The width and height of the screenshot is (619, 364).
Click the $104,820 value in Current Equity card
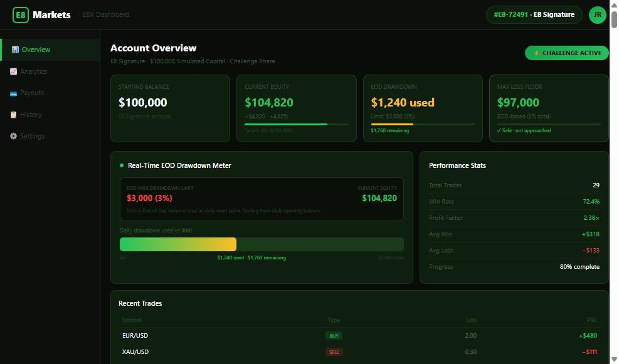tap(269, 103)
